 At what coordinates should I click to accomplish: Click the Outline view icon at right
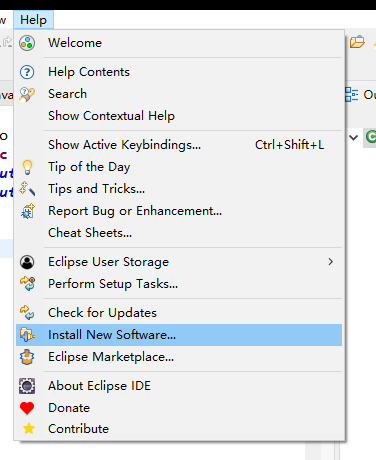[x=351, y=94]
